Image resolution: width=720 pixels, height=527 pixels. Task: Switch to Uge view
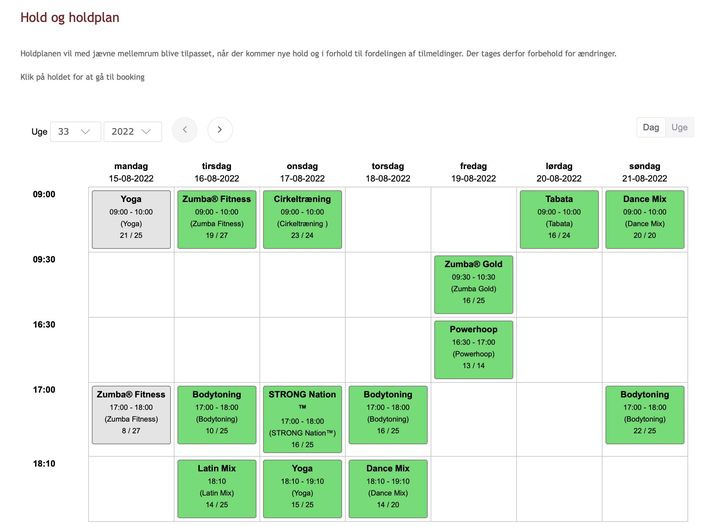pos(680,127)
